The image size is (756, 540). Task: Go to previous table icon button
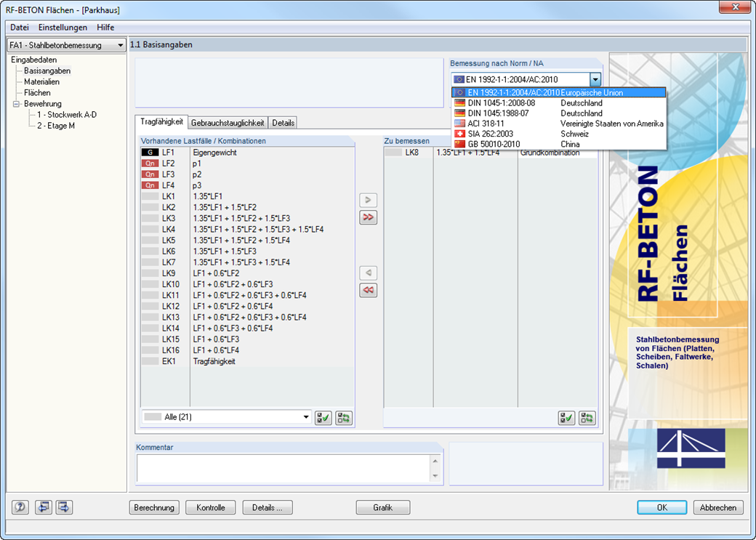point(44,507)
